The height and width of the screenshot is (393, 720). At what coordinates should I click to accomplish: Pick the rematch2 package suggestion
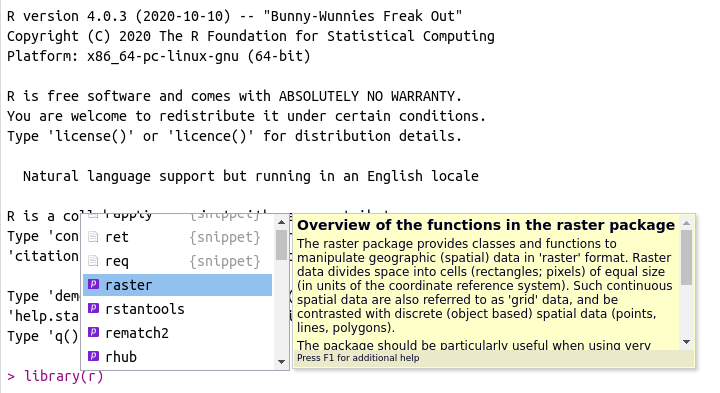(x=177, y=332)
